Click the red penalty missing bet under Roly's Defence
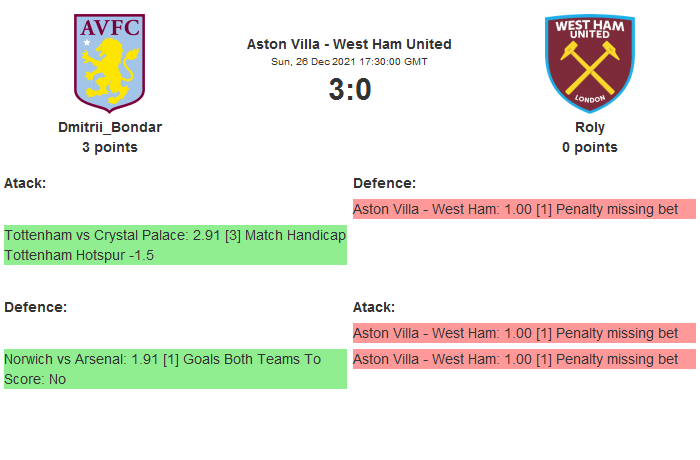 pos(523,209)
